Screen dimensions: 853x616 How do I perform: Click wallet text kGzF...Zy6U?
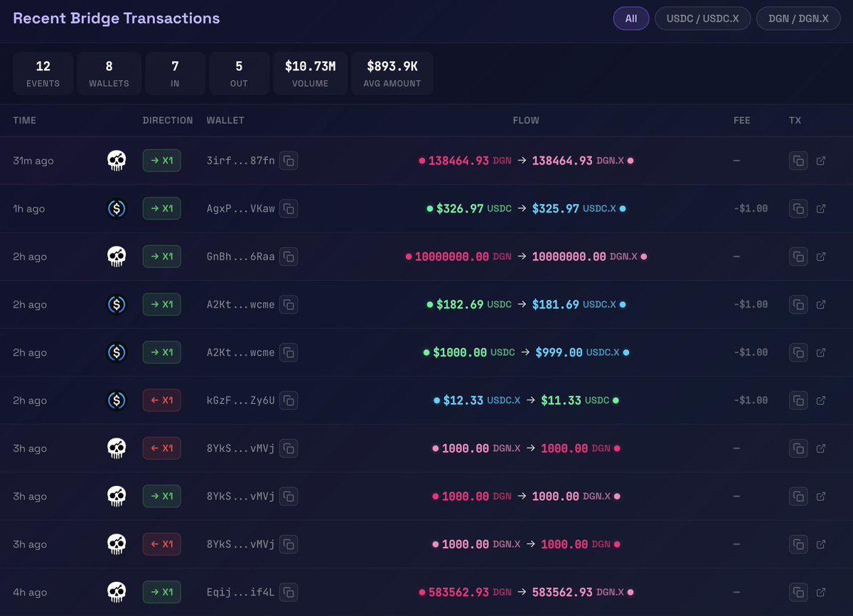[240, 401]
